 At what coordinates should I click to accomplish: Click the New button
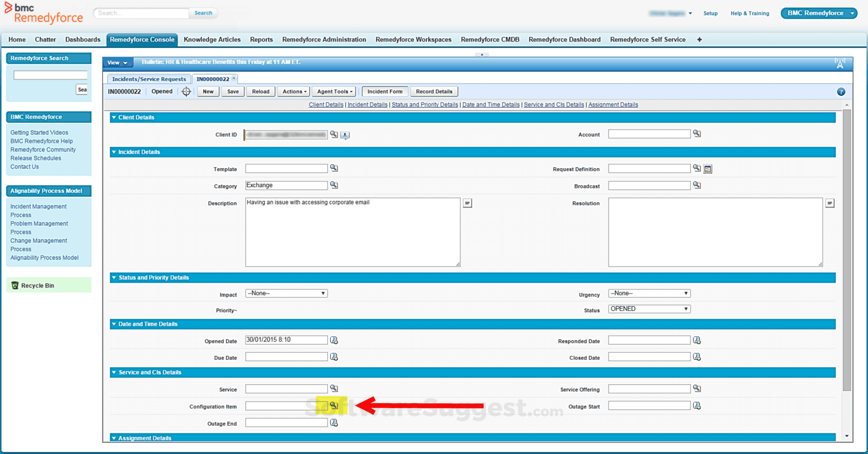pyautogui.click(x=208, y=91)
